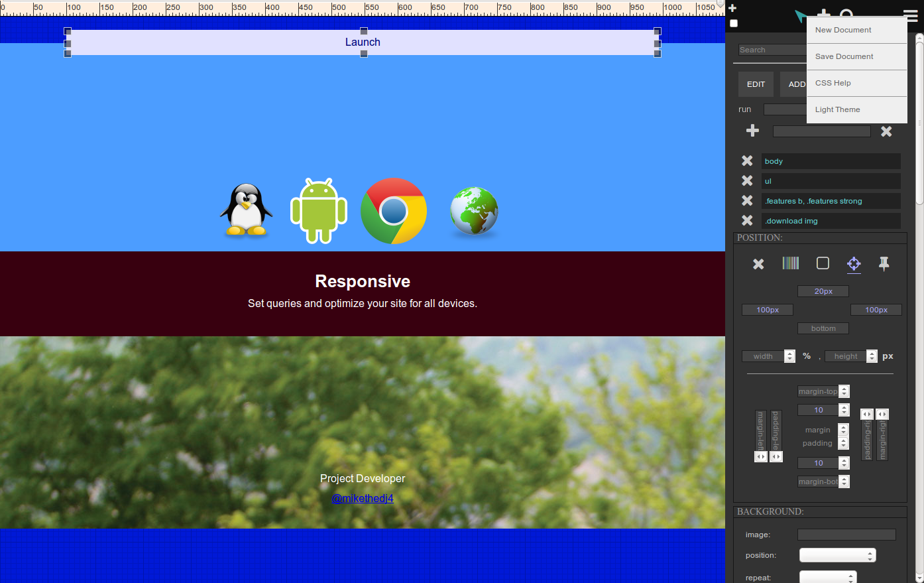Viewport: 924px width, 583px height.
Task: Open the background repeat dropdown
Action: (x=827, y=576)
